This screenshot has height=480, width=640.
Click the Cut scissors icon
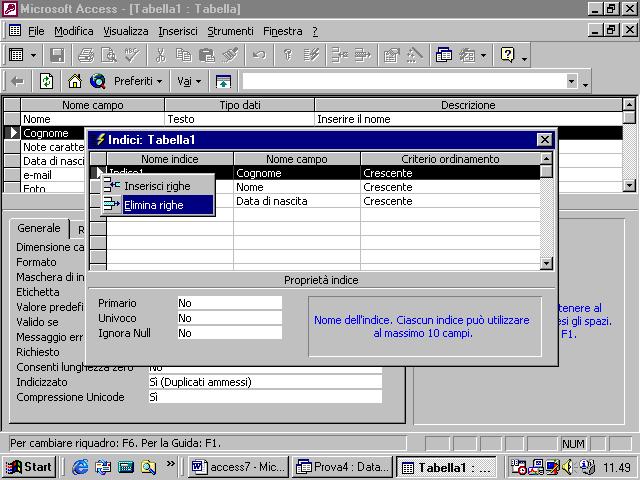pos(161,55)
